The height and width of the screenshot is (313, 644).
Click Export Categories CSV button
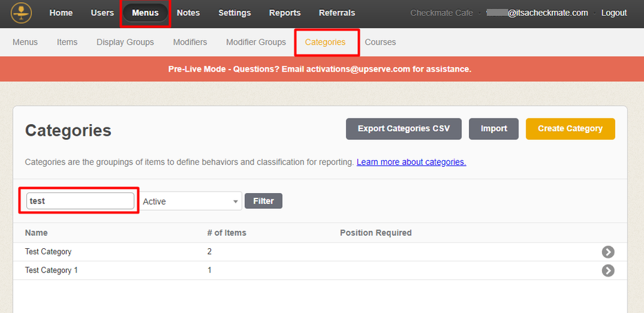click(403, 129)
